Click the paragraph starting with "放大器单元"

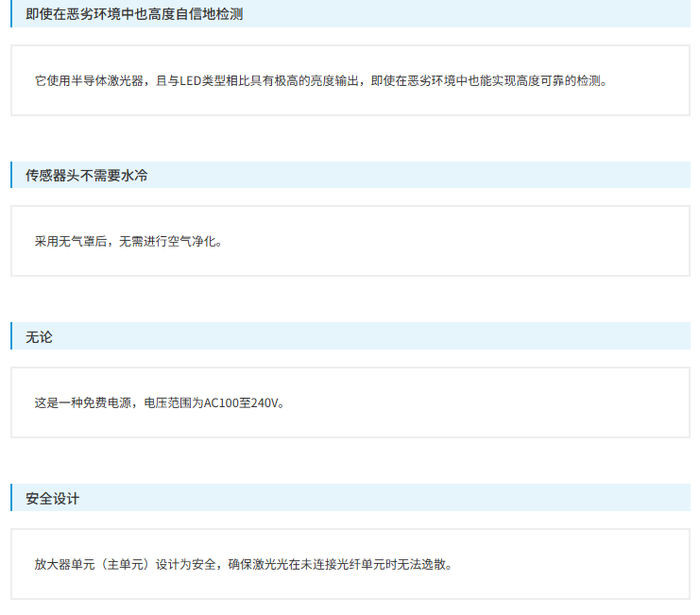pyautogui.click(x=244, y=565)
